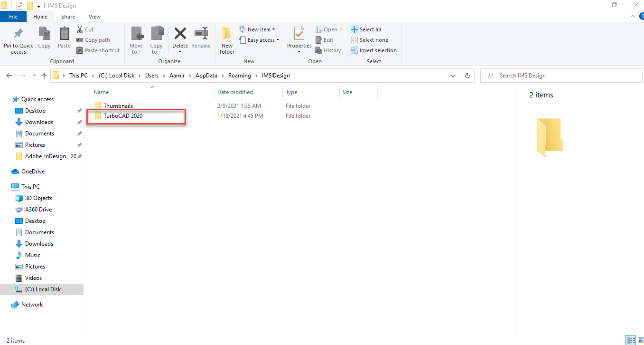Open pinned Downloads under Quick access
The height and width of the screenshot is (345, 644).
39,122
